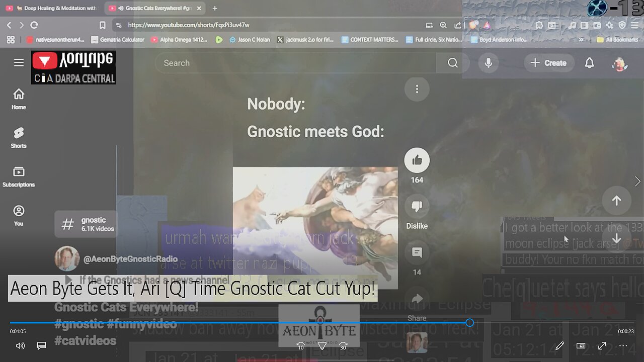
Task: Open Boyd Anderson Info bookmark
Action: click(499, 40)
